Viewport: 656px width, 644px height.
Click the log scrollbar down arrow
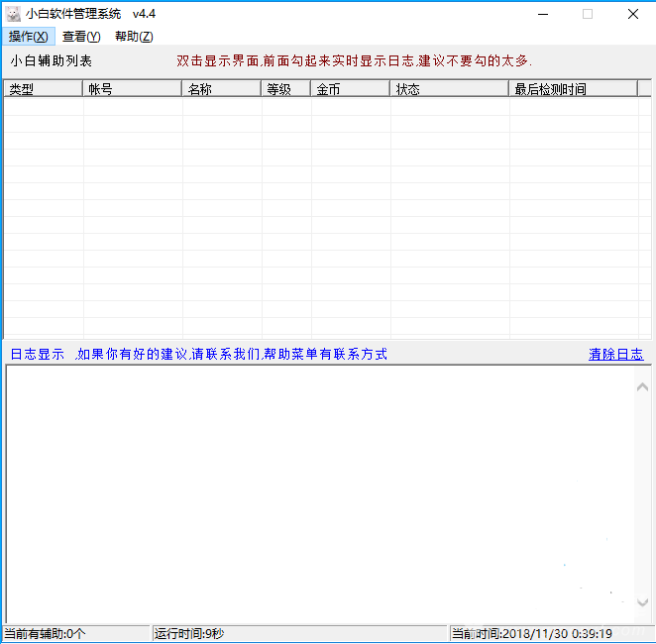(642, 602)
